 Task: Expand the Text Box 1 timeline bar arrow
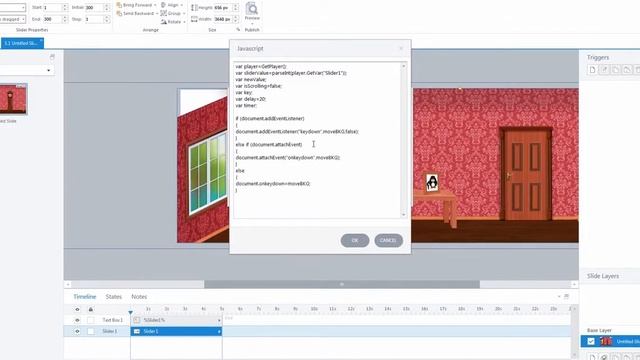[x=219, y=320]
